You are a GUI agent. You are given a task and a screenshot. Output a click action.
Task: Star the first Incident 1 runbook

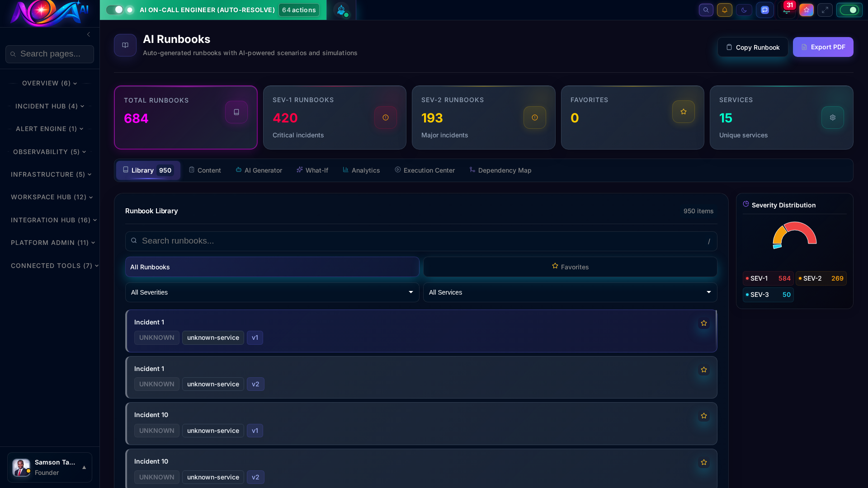703,323
